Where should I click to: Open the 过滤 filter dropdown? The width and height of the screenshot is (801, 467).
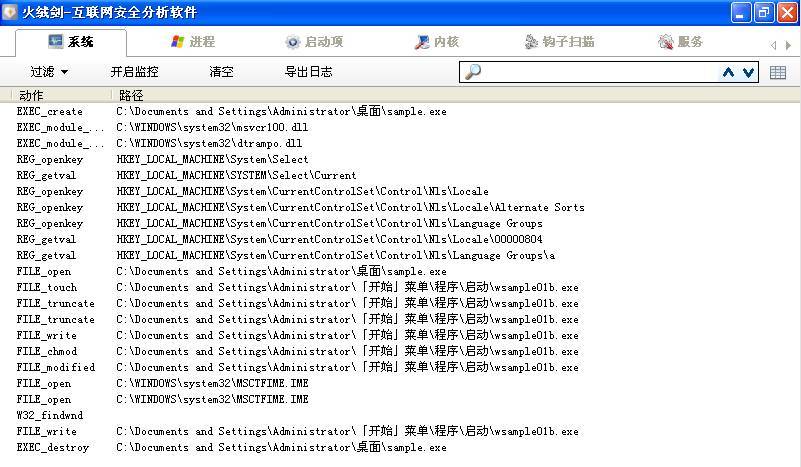point(49,72)
